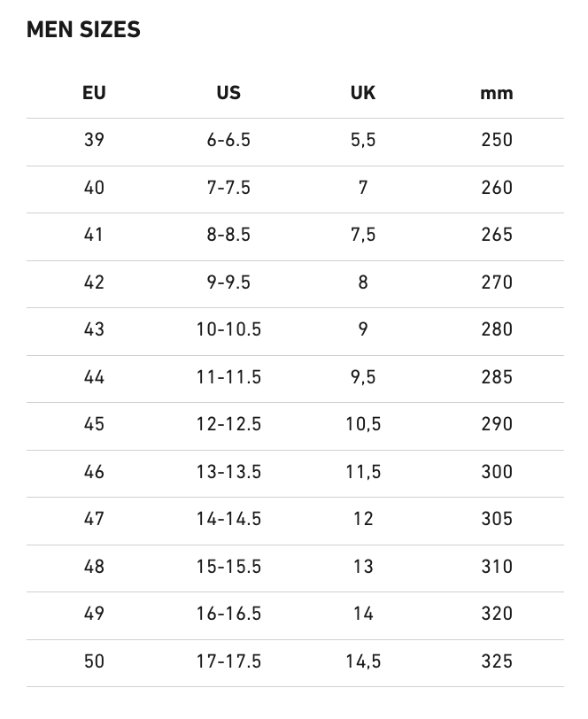Click the MEN SIZES heading
The image size is (588, 719).
(x=83, y=30)
